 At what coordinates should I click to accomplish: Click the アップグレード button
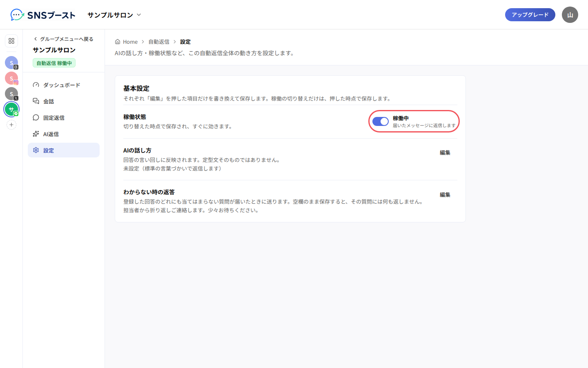(x=530, y=15)
